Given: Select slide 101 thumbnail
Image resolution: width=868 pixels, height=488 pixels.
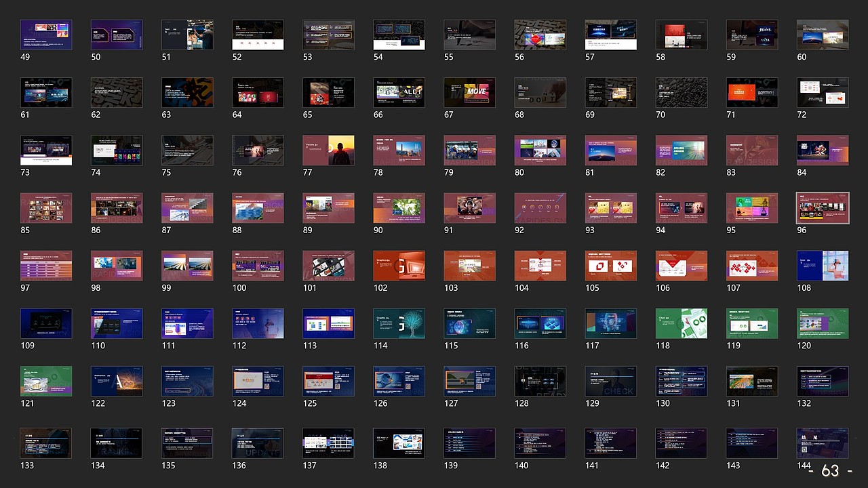Looking at the screenshot, I should tap(328, 265).
